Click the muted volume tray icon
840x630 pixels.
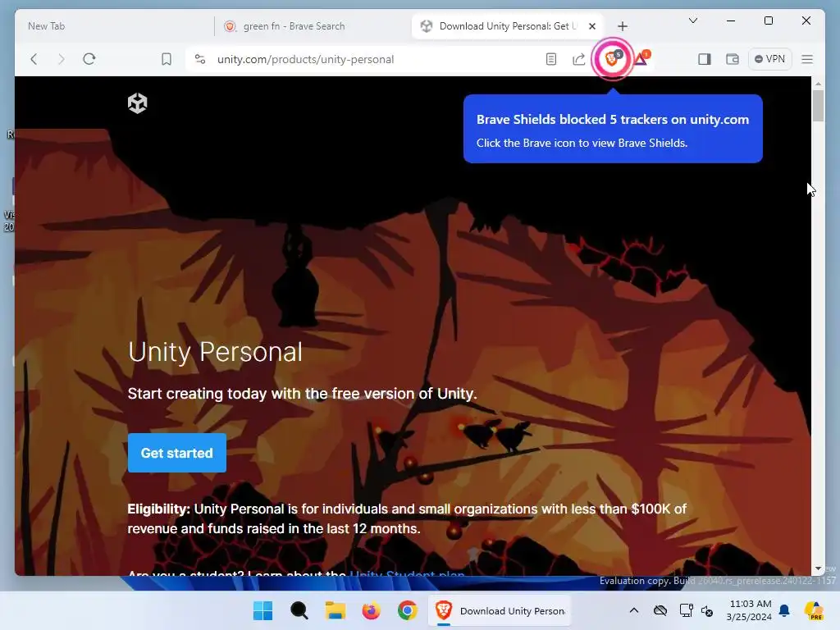707,611
